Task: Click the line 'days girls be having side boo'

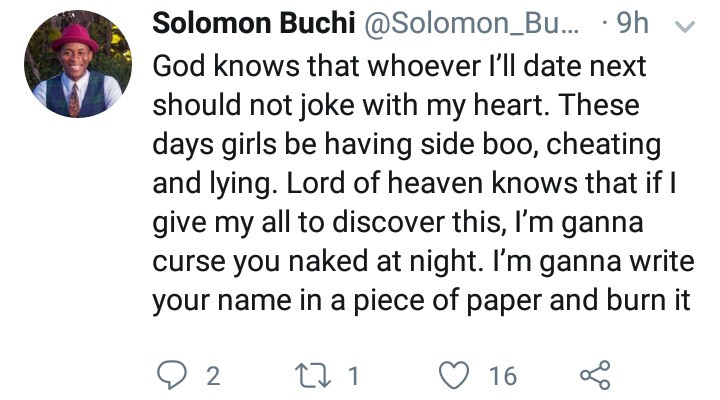Action: pyautogui.click(x=406, y=145)
